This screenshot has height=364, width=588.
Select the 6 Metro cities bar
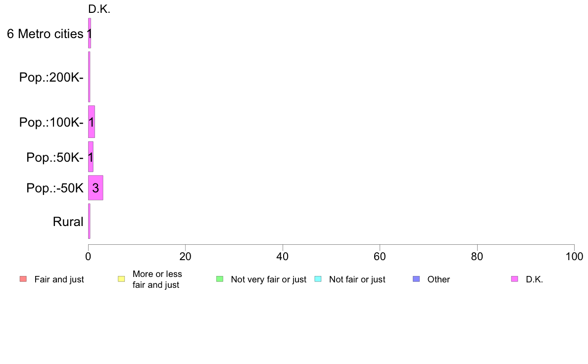point(90,33)
